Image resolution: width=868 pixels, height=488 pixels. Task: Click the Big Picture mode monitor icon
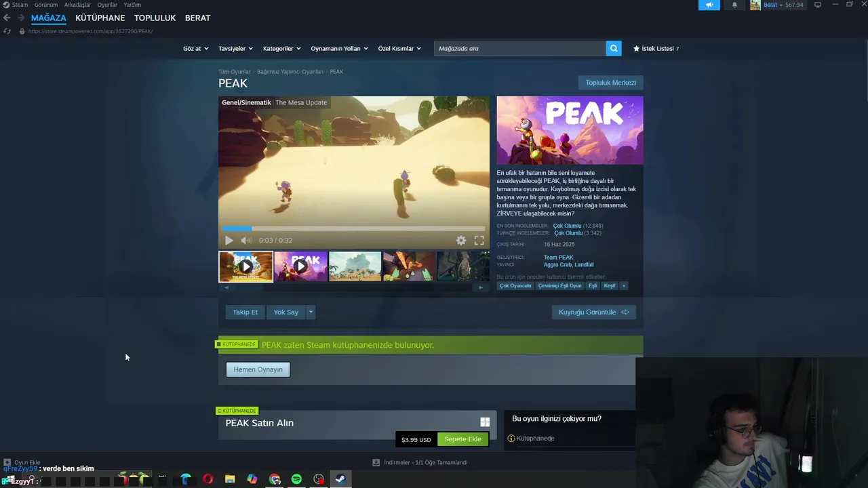(818, 5)
